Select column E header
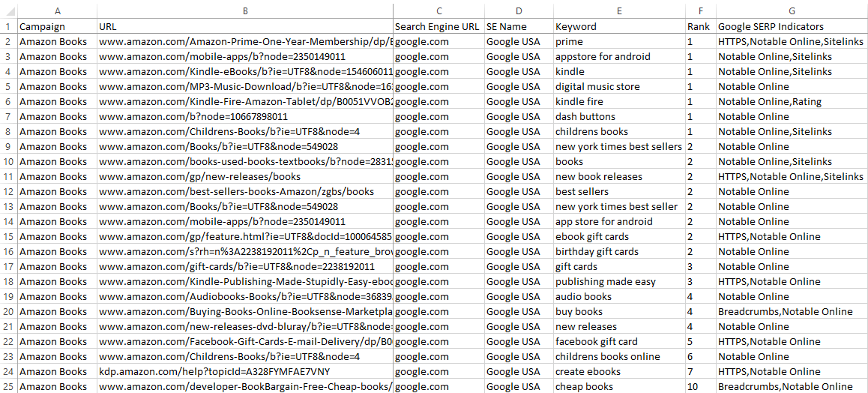 click(619, 10)
